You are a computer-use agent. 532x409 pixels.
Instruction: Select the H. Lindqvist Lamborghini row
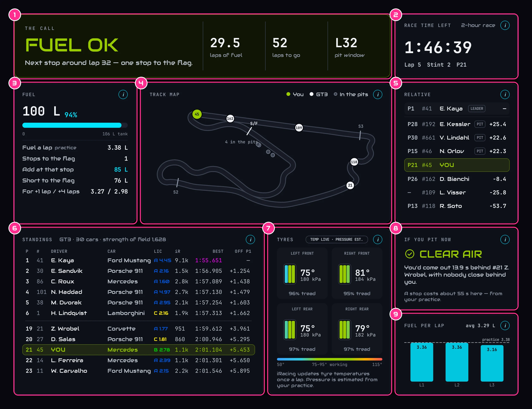point(138,313)
